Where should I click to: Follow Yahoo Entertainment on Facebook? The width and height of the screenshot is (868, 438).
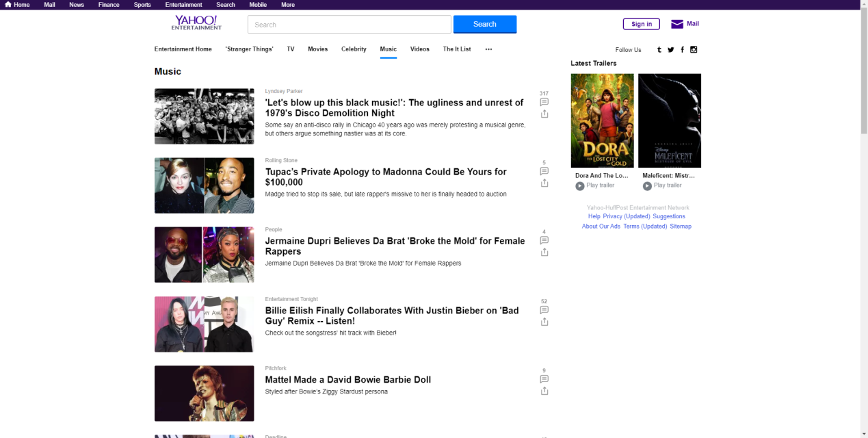[x=682, y=49]
